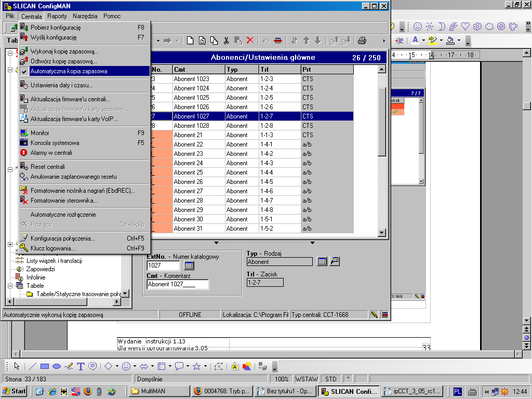Click the undo icon in ConfigMAN toolbar
This screenshot has height=399, width=532.
coord(265,41)
